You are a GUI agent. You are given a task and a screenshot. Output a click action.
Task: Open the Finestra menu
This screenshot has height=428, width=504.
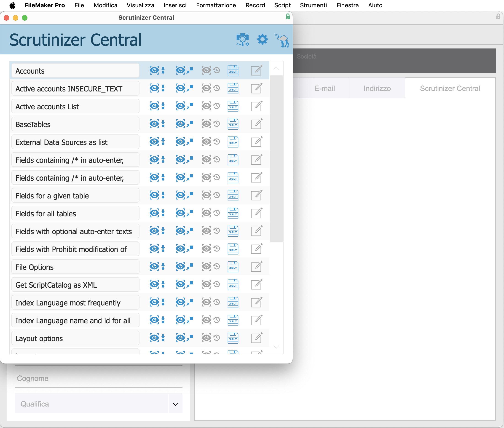(348, 5)
